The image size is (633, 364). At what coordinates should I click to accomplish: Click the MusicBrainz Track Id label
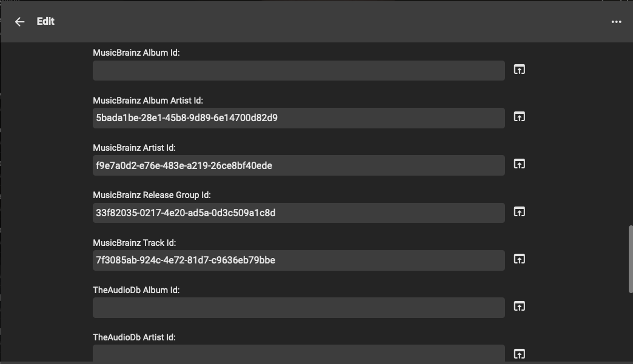pyautogui.click(x=134, y=243)
